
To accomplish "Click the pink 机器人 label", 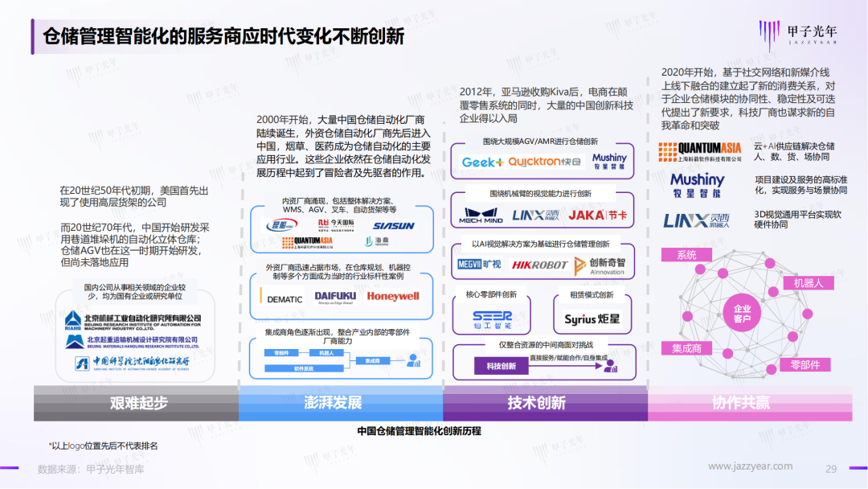I will [x=809, y=283].
